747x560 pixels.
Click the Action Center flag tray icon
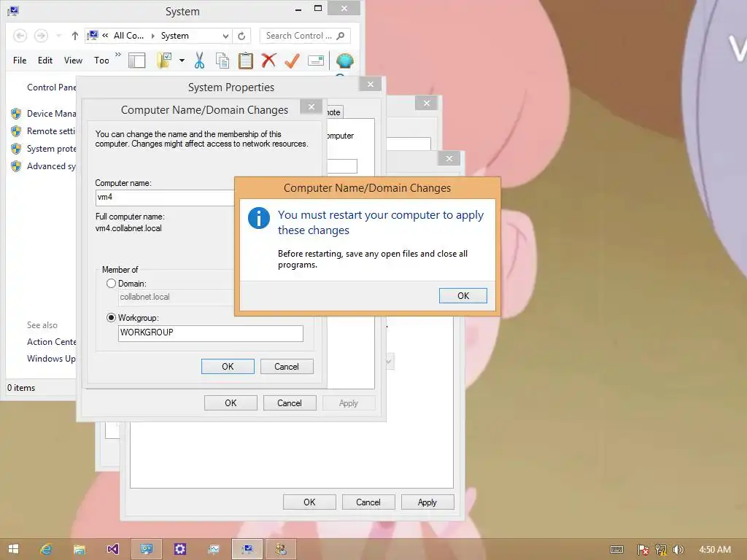coord(643,550)
